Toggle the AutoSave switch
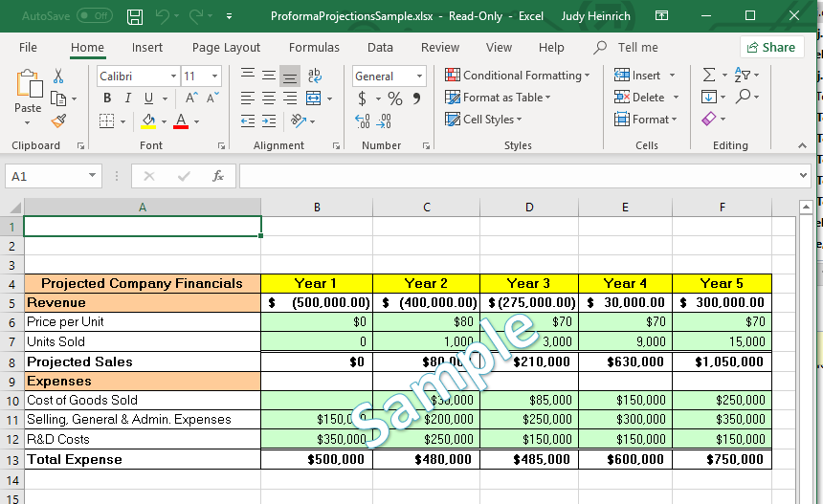Viewport: 823px width, 504px height. click(94, 16)
